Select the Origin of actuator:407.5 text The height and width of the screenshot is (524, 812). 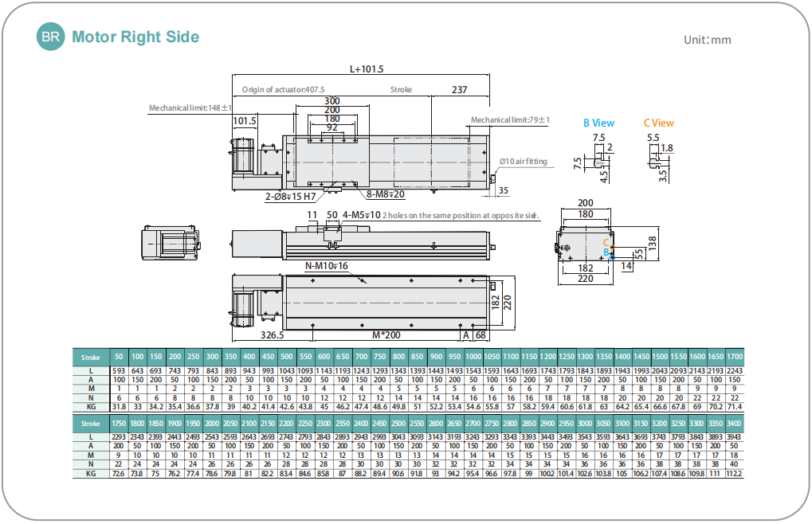[x=284, y=90]
